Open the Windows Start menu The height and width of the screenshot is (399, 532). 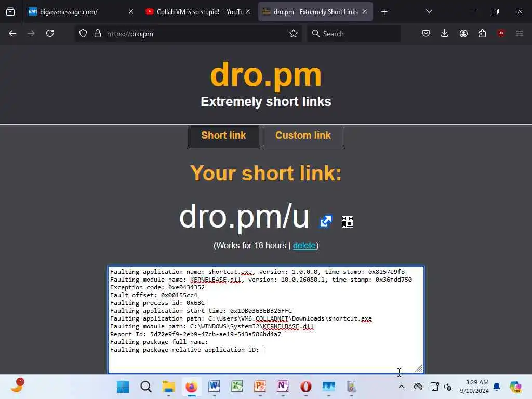[123, 387]
